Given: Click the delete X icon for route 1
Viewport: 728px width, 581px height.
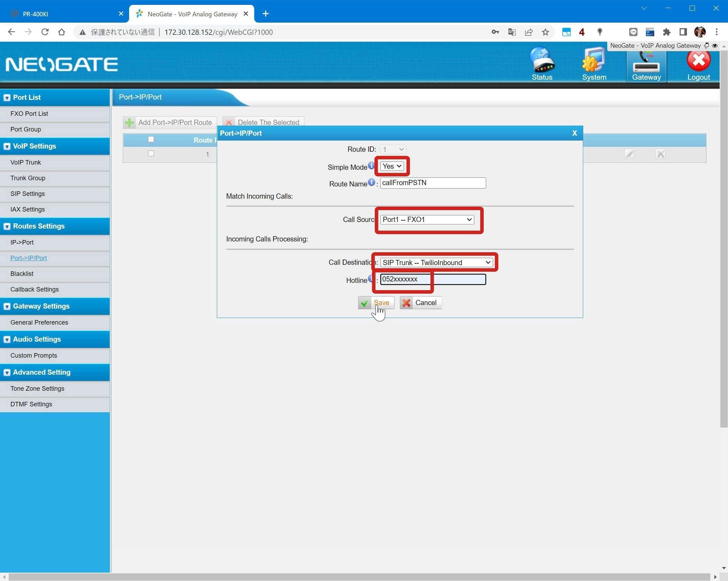Looking at the screenshot, I should tap(660, 154).
